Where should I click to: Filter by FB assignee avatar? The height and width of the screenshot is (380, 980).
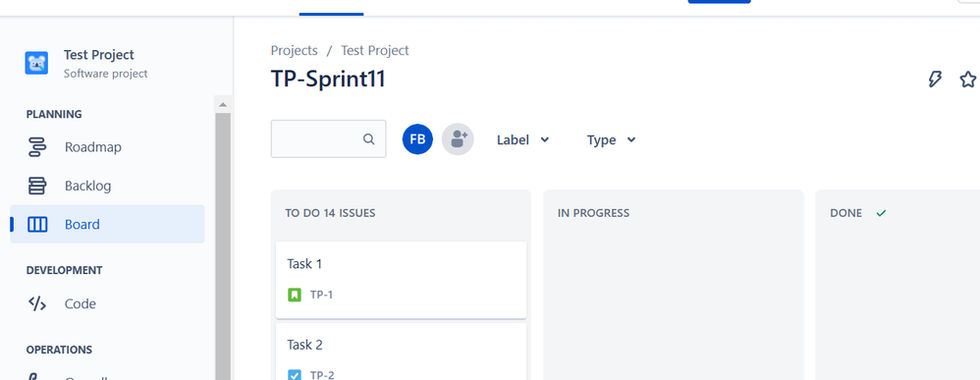417,138
